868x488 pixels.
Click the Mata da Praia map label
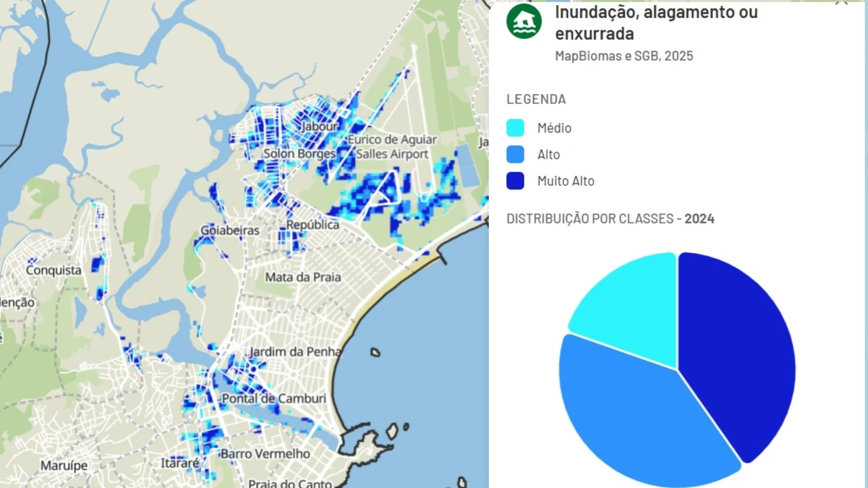click(x=302, y=277)
